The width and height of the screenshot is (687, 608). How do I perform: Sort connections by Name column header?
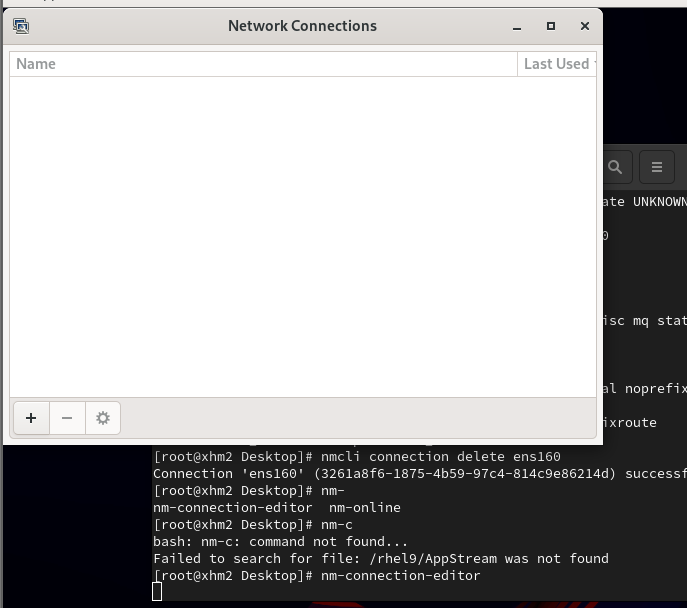click(x=263, y=64)
